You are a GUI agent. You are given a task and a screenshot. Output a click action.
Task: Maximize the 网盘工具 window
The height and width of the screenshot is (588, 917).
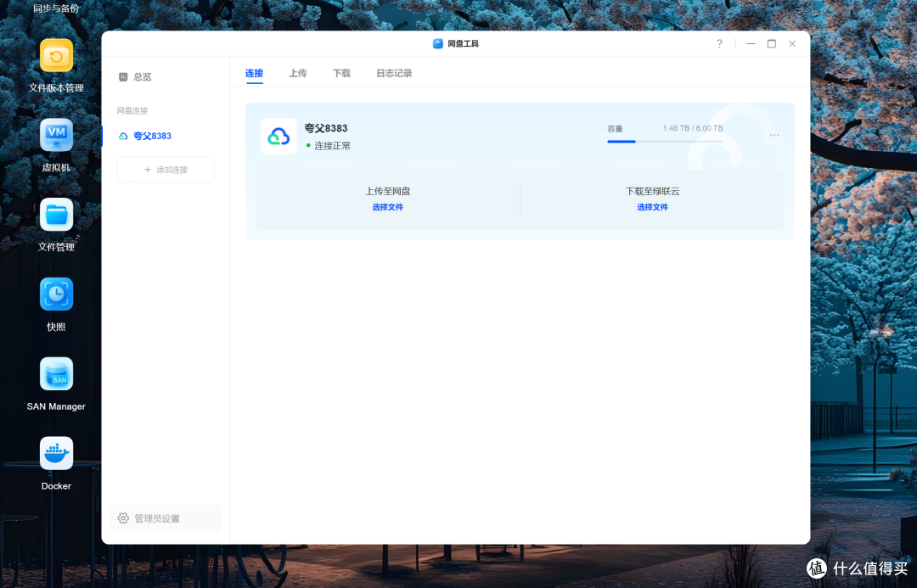(771, 44)
